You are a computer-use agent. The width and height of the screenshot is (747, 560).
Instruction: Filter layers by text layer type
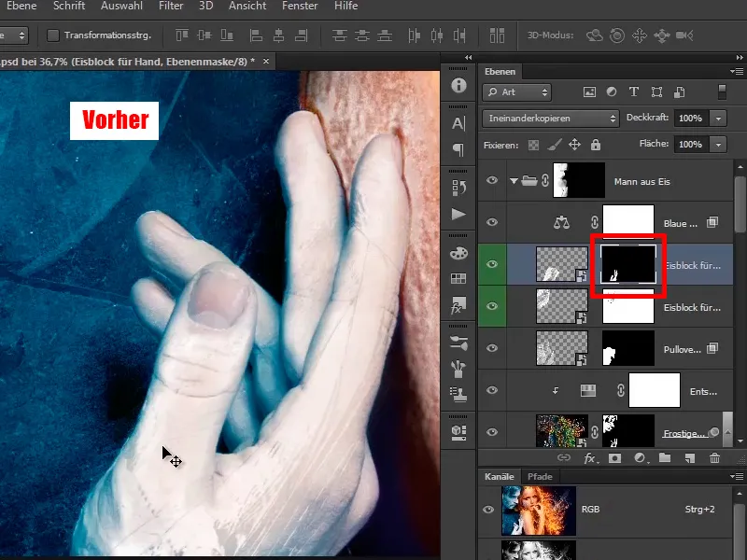coord(634,91)
